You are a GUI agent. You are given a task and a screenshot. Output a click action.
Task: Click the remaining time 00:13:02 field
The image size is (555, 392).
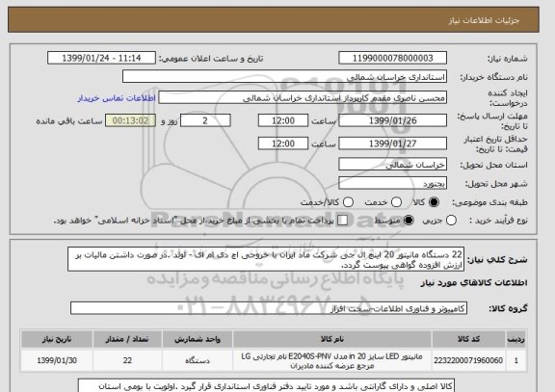tap(130, 120)
